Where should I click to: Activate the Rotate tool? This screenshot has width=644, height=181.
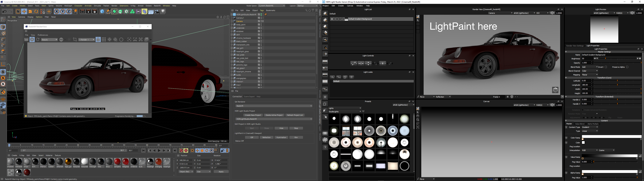[36, 12]
